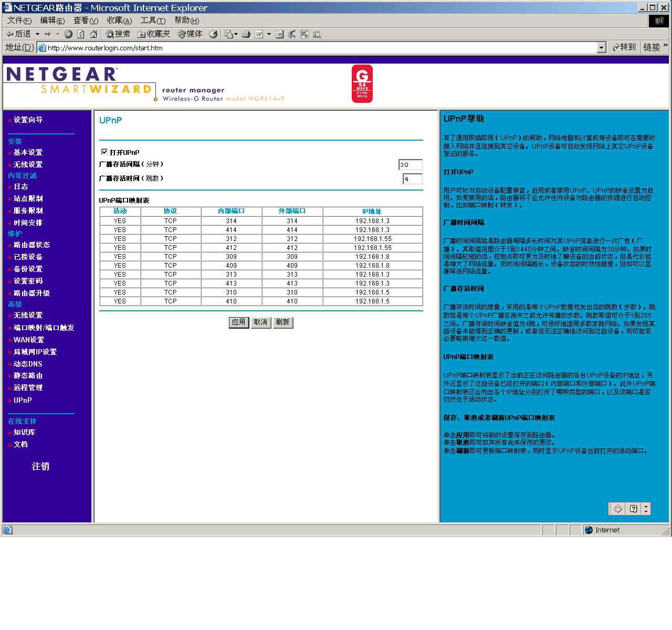Click the Refresh toolbar icon

coord(80,34)
